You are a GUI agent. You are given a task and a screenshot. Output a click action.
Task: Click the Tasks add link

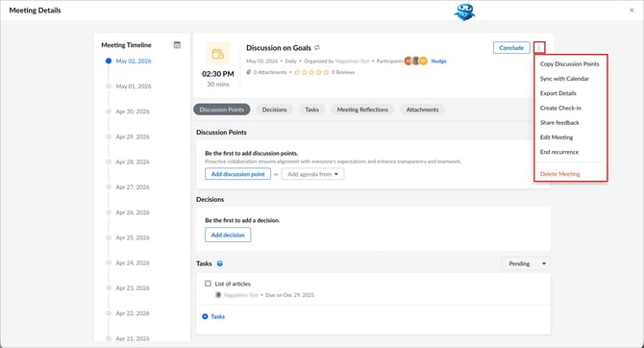(217, 317)
